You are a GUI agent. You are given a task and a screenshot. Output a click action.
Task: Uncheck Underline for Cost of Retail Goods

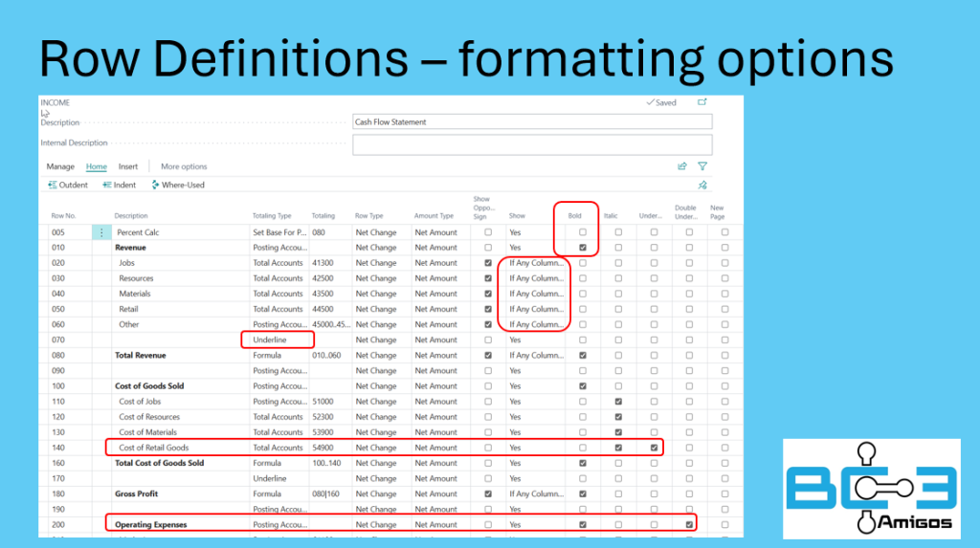pos(654,448)
